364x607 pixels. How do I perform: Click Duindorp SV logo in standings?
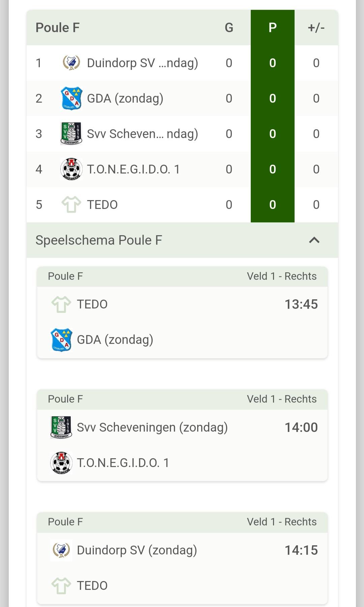tap(71, 63)
